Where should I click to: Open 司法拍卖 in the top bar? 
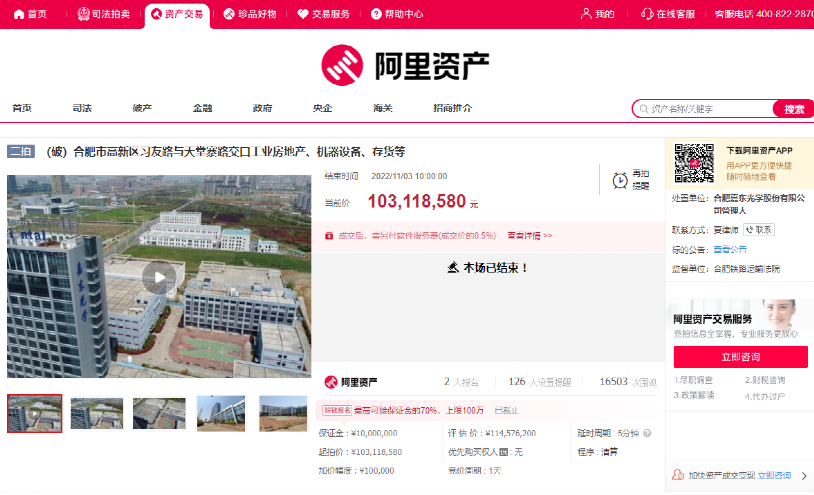pyautogui.click(x=103, y=14)
